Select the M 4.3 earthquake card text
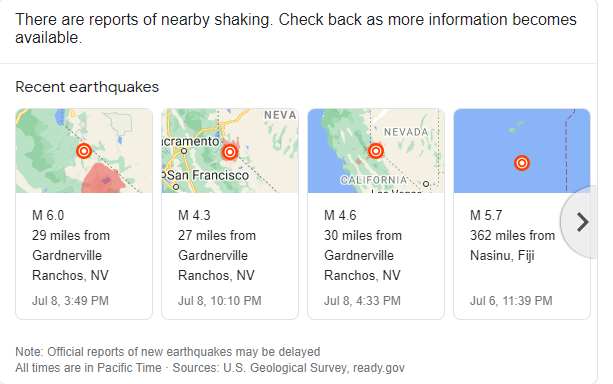The width and height of the screenshot is (613, 384). 217,245
